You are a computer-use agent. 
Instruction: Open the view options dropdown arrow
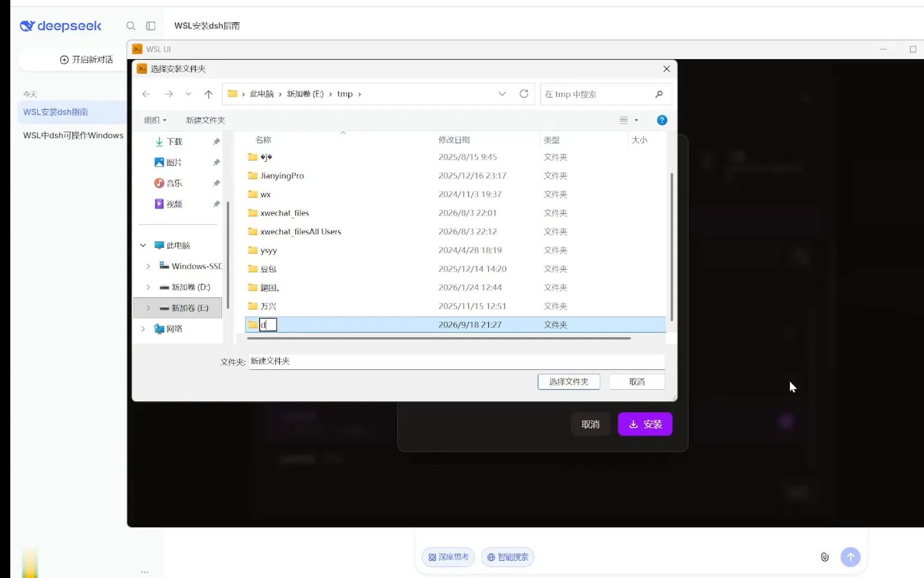point(636,120)
